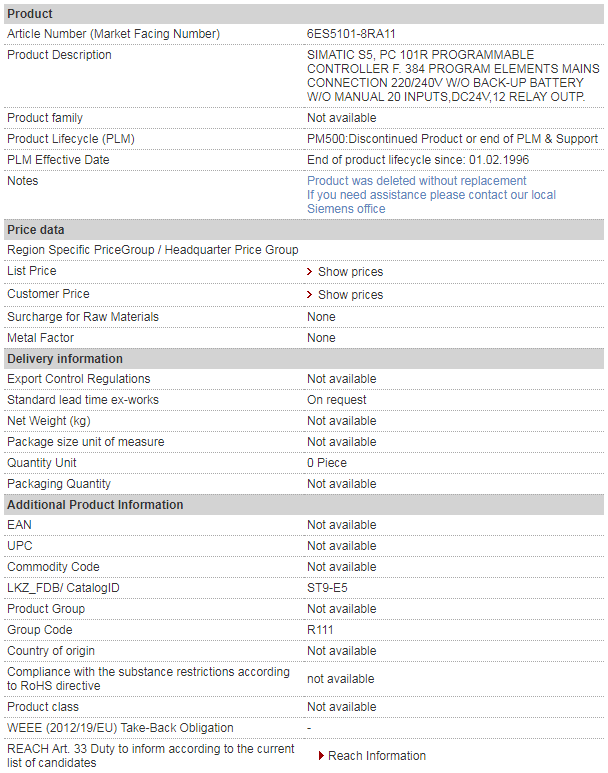608x773 pixels.
Task: Click the chevron arrow beside List Price
Action: click(310, 272)
